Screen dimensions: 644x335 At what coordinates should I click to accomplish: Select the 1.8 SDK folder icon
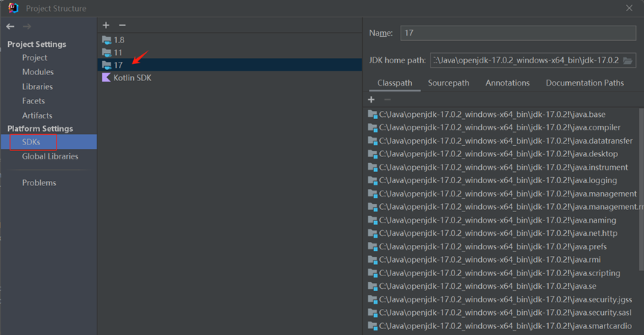(106, 40)
